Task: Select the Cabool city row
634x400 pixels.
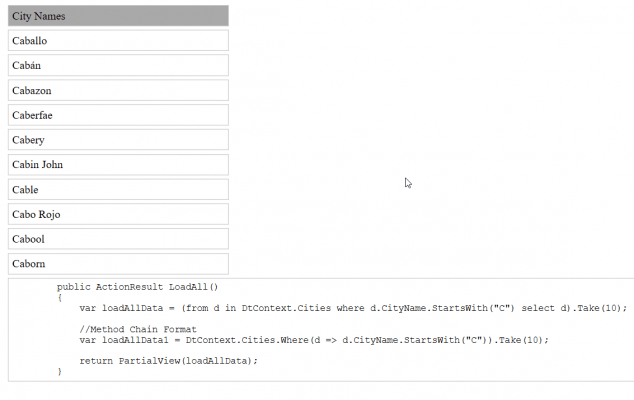Action: pos(118,239)
